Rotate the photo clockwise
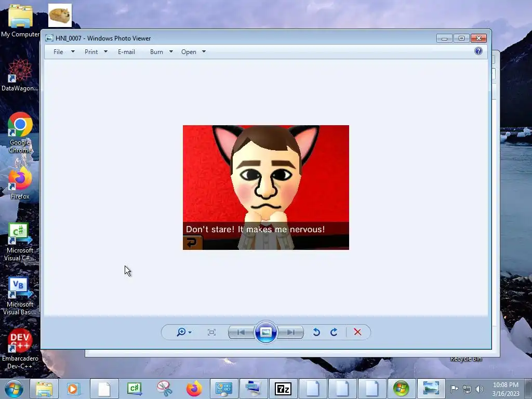Screen dimensions: 532x399 [334, 332]
